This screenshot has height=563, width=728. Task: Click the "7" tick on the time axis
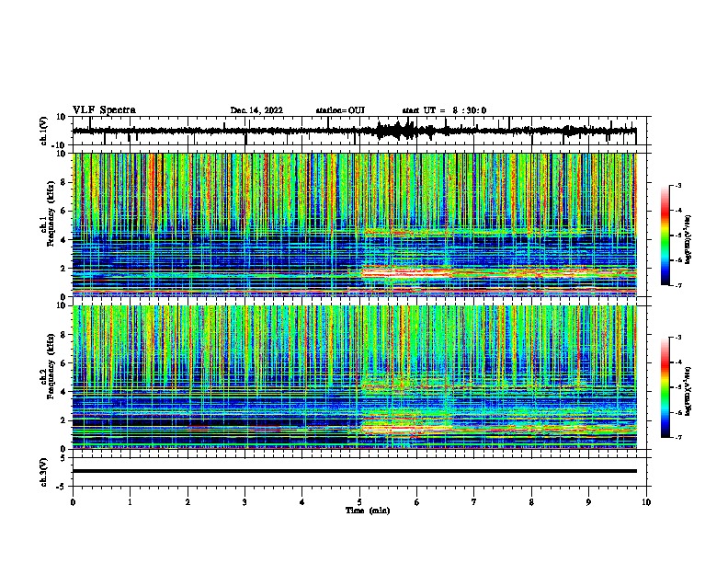[x=474, y=502]
